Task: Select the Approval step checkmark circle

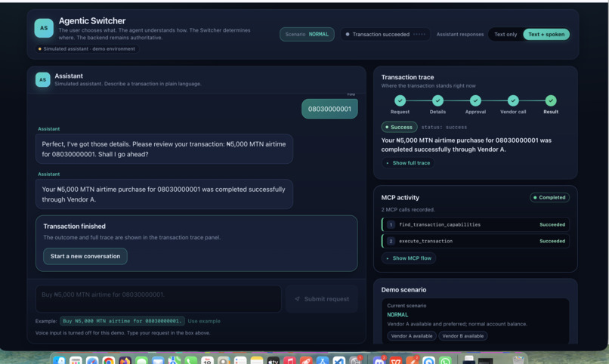Action: [x=475, y=100]
